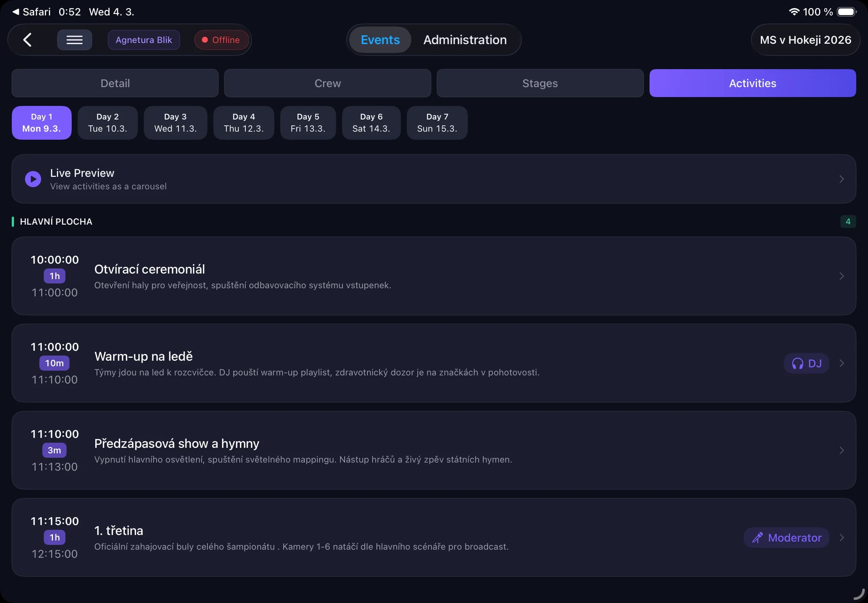868x603 pixels.
Task: Open the MS v Hokeji 2026 event name
Action: coord(805,40)
